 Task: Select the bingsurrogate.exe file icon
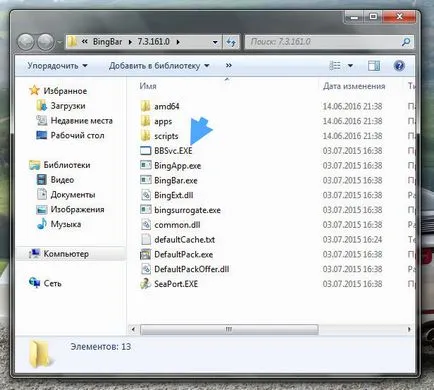click(x=145, y=210)
